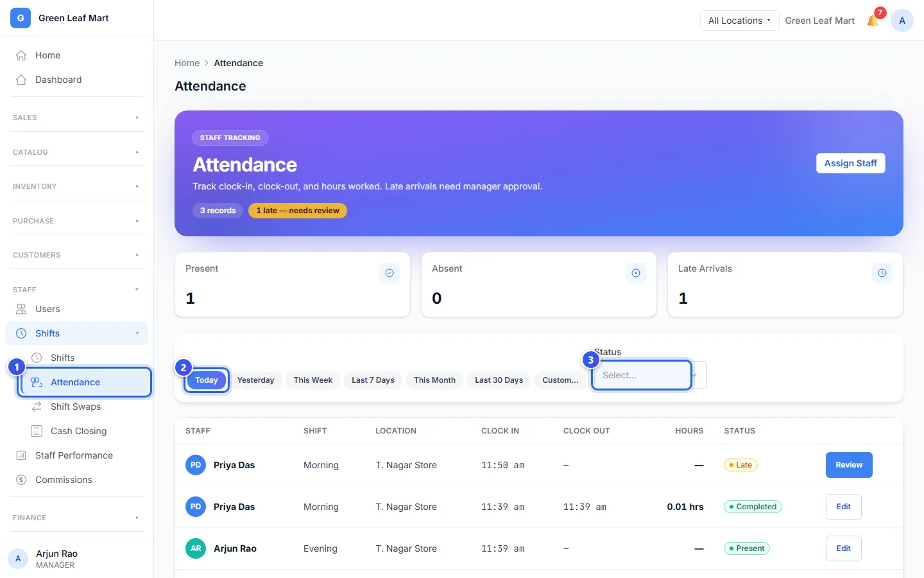Click the Home icon in sidebar
Image resolution: width=924 pixels, height=578 pixels.
pos(21,55)
